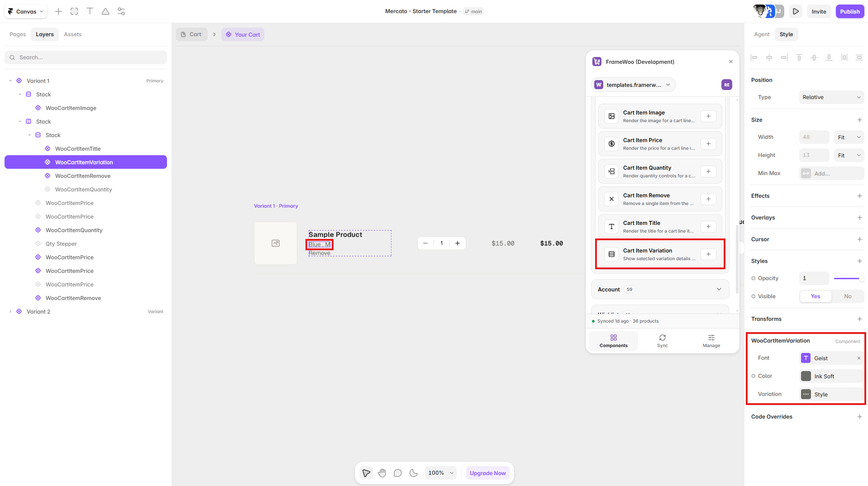868x486 pixels.
Task: Add a Code Overrides entry
Action: 859,417
